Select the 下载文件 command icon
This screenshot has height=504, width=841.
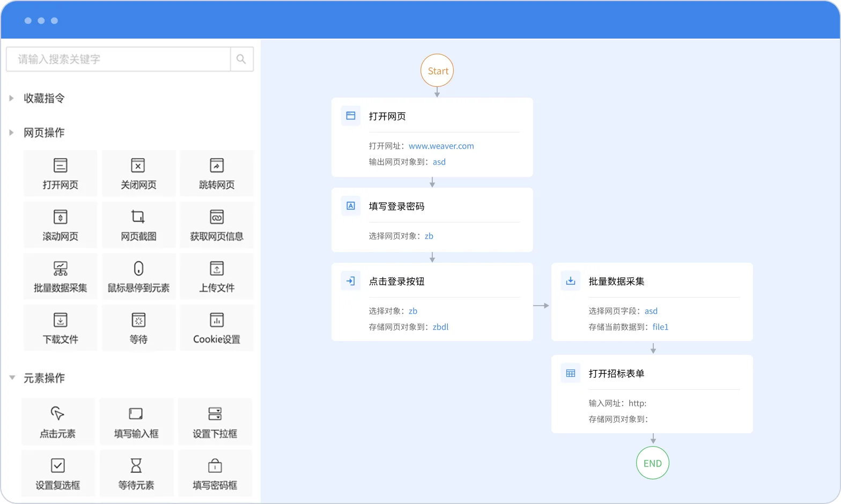[61, 320]
